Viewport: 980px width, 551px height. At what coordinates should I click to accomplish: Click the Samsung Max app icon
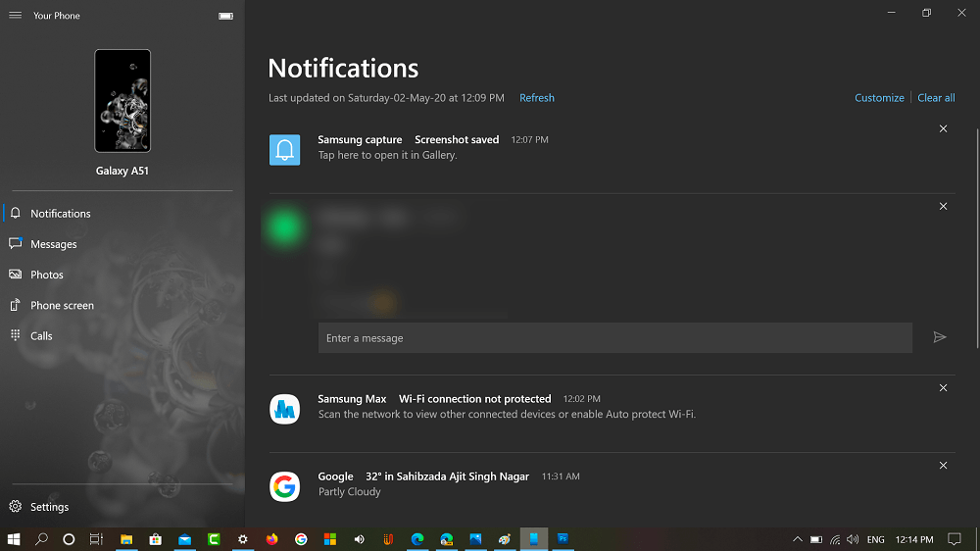pyautogui.click(x=284, y=409)
